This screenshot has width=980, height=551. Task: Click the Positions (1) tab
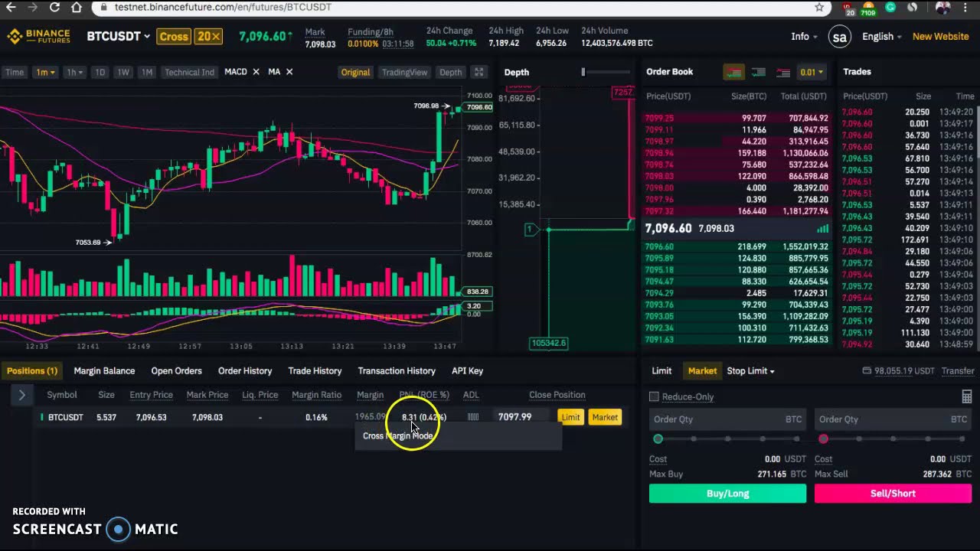point(32,370)
